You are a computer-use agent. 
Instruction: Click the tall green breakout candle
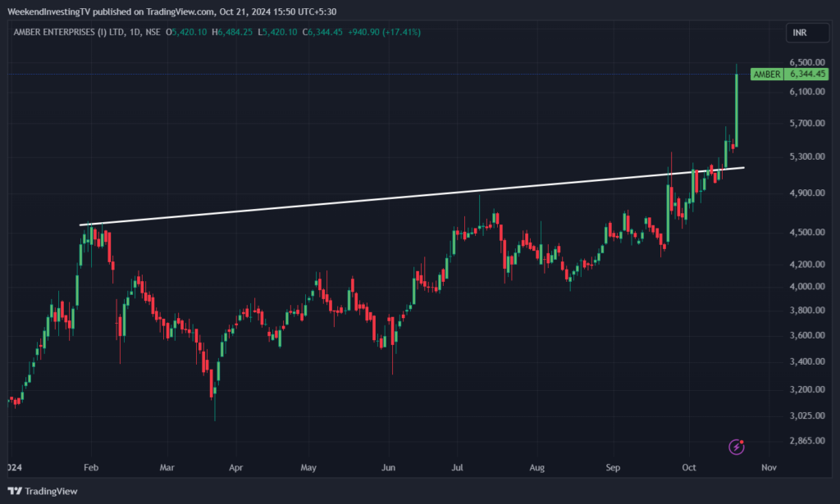737,110
